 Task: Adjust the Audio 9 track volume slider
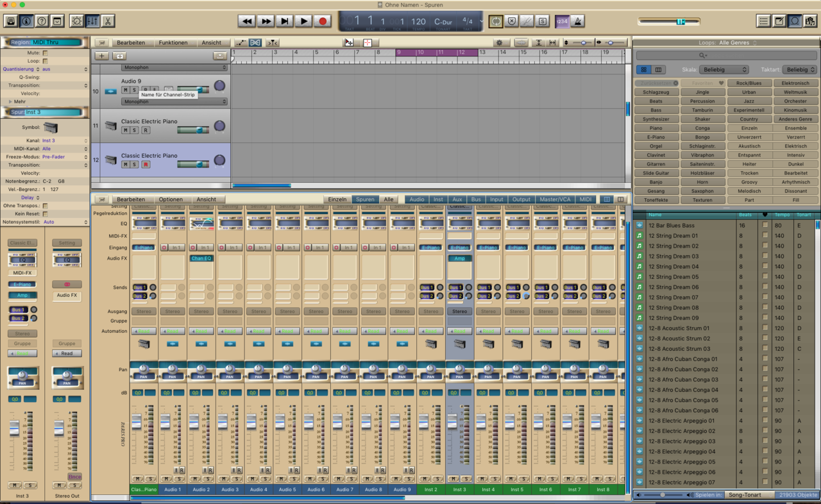(x=193, y=90)
